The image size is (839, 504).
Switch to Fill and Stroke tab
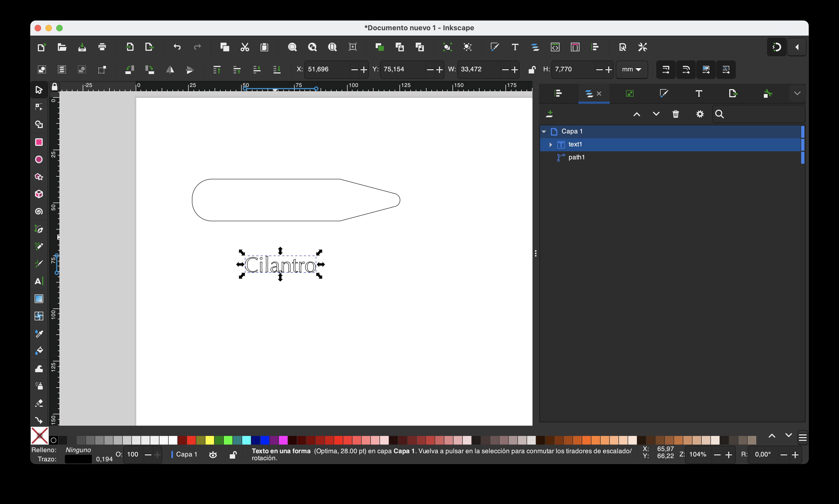point(664,93)
